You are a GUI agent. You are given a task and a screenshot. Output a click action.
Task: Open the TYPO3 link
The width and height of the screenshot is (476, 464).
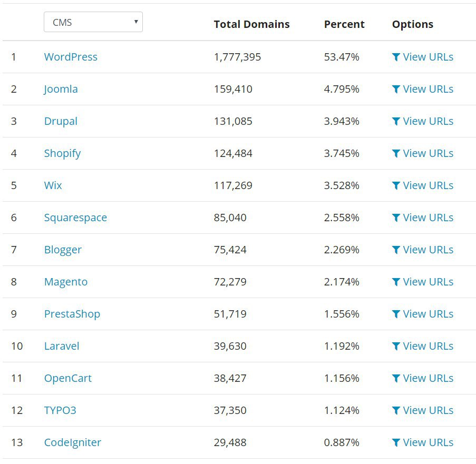click(60, 410)
